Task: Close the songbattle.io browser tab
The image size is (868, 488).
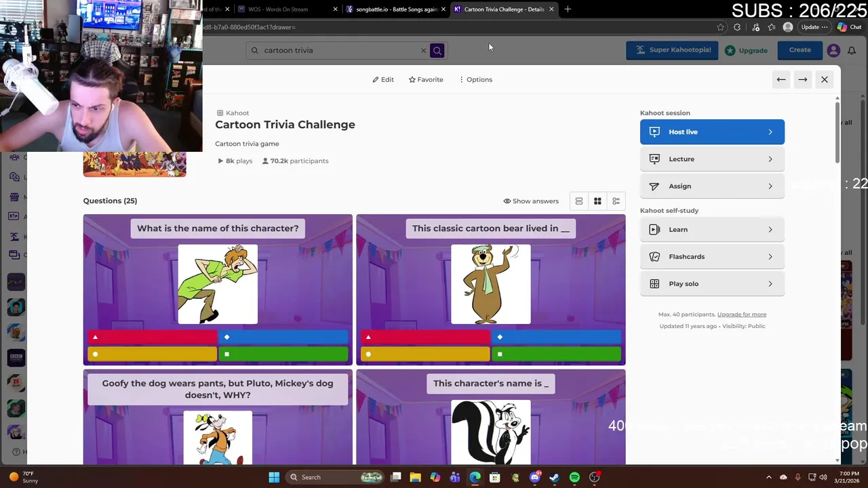Action: [443, 9]
